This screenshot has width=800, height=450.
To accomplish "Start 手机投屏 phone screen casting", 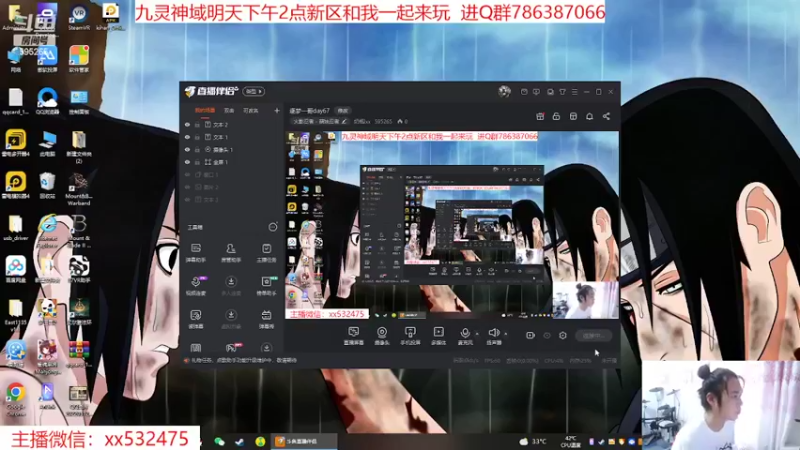I will pyautogui.click(x=410, y=336).
